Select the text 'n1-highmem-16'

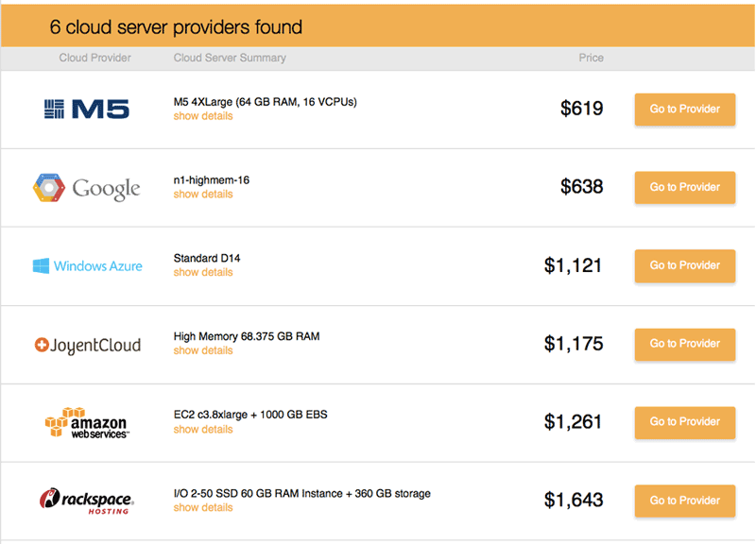point(212,180)
